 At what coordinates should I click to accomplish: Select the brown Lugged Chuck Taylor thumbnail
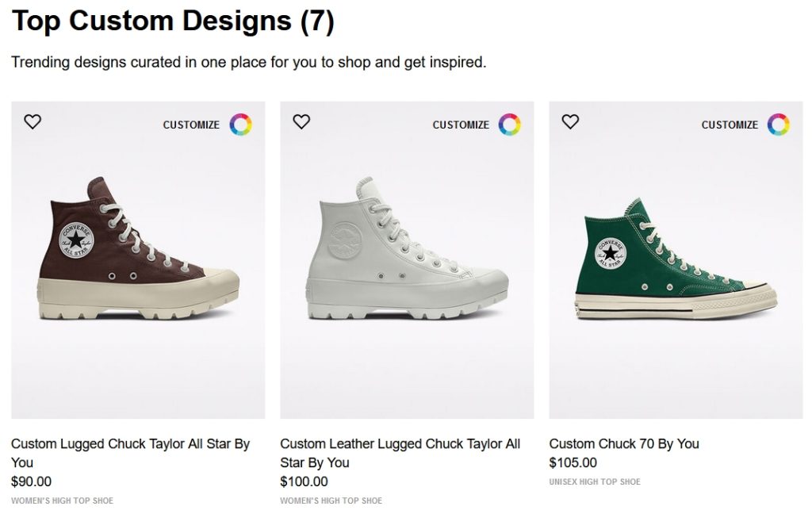[x=136, y=262]
